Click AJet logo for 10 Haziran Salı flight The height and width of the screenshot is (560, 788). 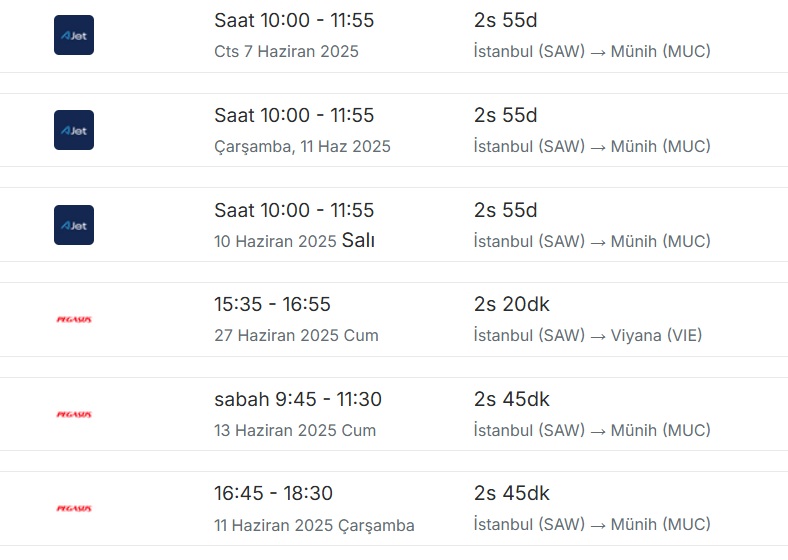74,225
